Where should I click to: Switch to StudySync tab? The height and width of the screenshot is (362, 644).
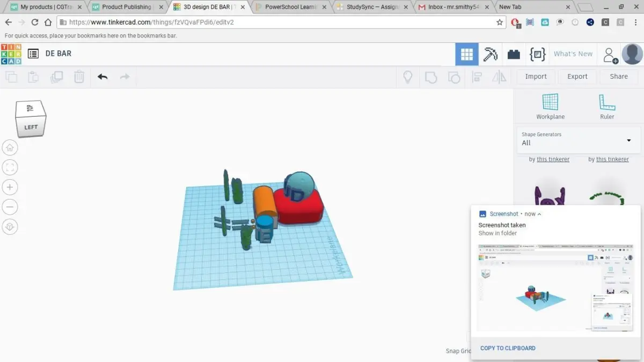(371, 7)
